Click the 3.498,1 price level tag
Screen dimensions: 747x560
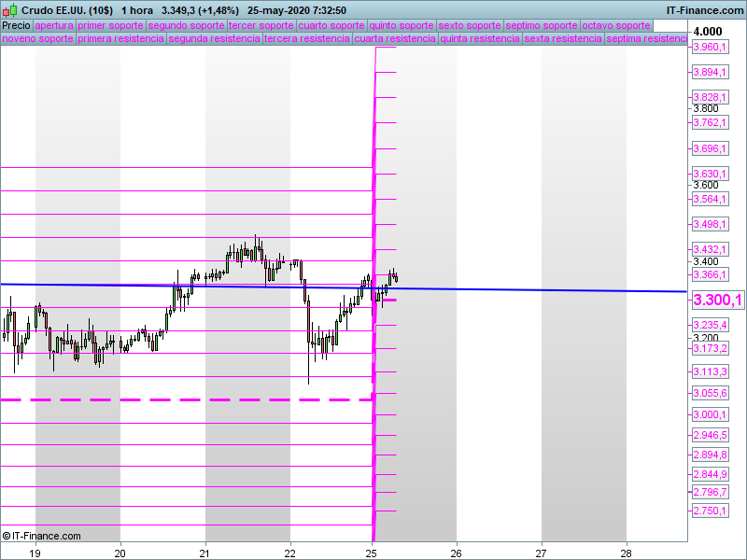click(710, 224)
